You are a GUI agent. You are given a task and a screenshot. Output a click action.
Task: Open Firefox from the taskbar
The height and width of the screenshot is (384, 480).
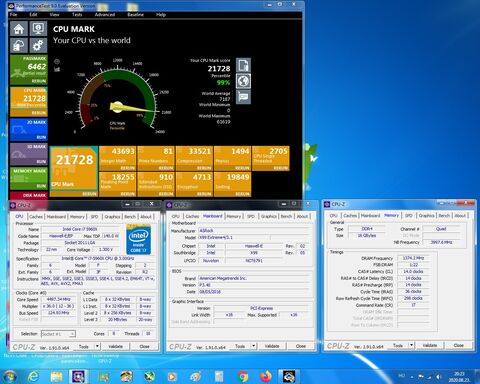click(266, 377)
